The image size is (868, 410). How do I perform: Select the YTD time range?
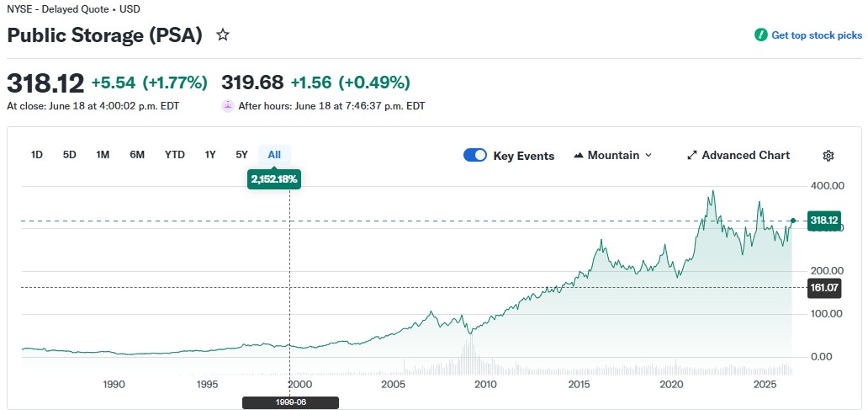(175, 155)
